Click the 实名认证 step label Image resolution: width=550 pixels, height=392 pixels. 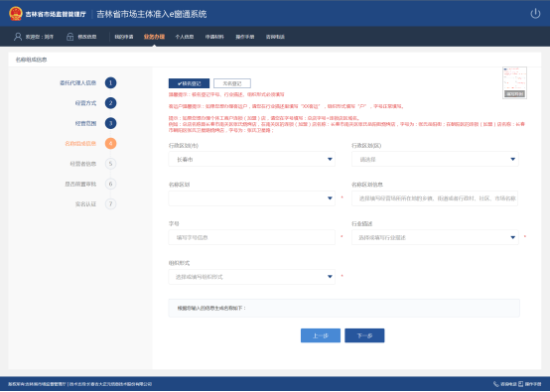click(85, 204)
